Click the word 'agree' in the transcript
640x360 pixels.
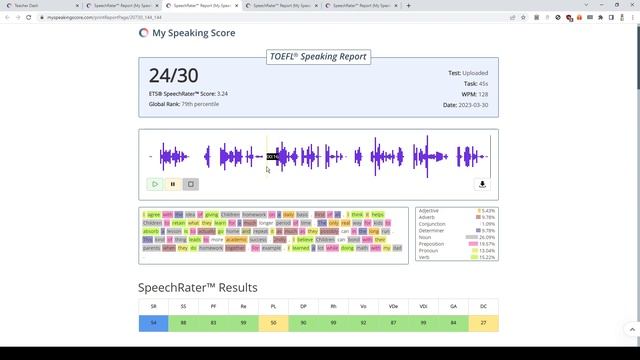(x=154, y=215)
